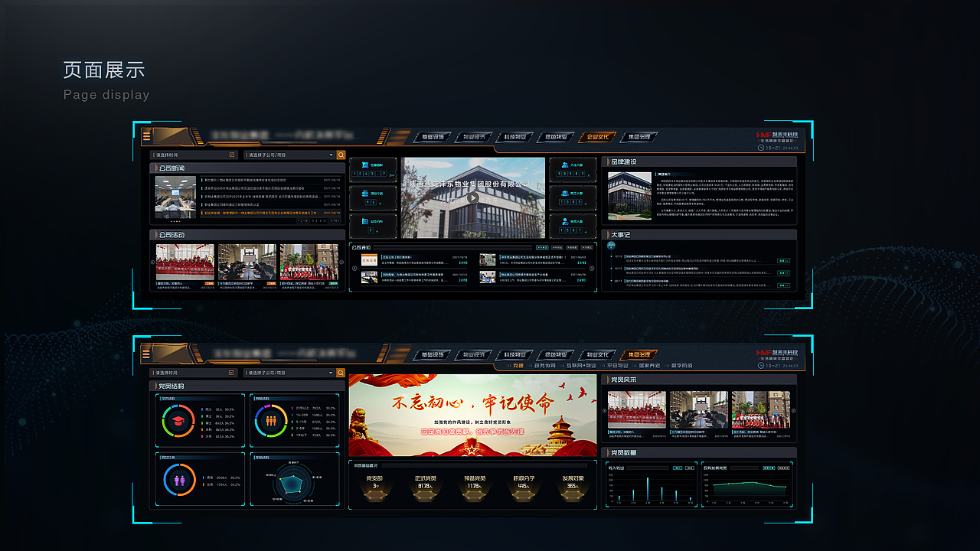
Task: Open the hamburger menu in upper dashboard
Action: [x=146, y=137]
